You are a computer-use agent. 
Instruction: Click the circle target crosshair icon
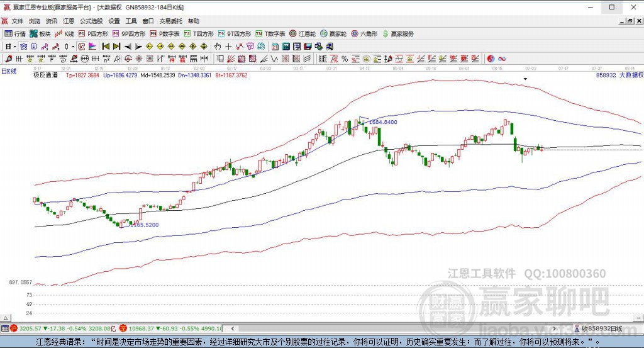128,59
